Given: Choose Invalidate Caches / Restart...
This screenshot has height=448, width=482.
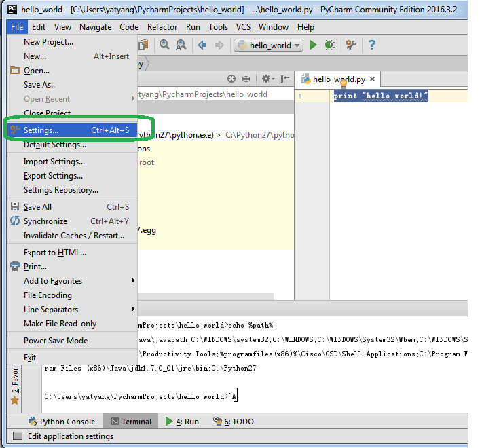Looking at the screenshot, I should pyautogui.click(x=72, y=236).
